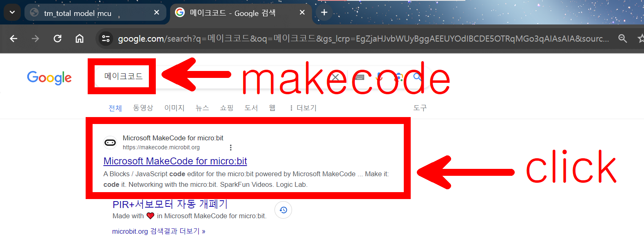Go forward to next page
The width and height of the screenshot is (644, 248).
click(35, 39)
